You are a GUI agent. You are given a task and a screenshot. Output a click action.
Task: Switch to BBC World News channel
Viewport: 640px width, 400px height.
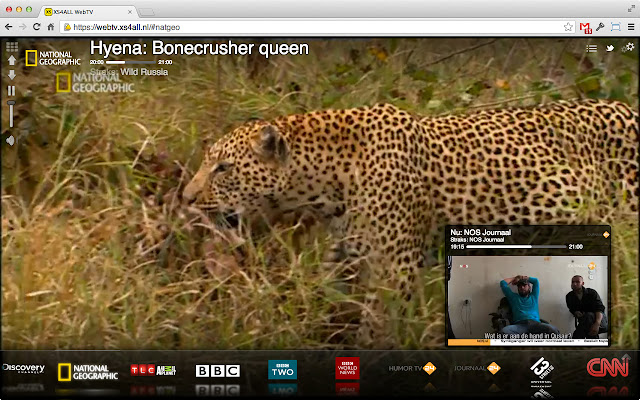pos(349,370)
